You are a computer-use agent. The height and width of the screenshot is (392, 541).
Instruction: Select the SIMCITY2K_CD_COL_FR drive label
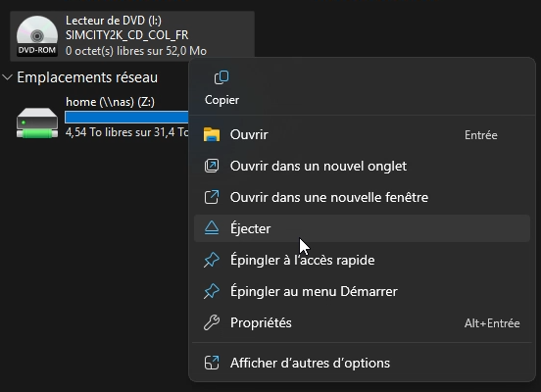pyautogui.click(x=127, y=35)
